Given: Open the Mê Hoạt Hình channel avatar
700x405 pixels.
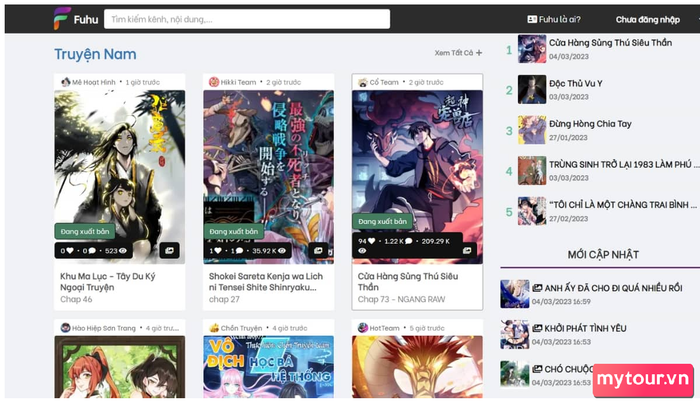Looking at the screenshot, I should pyautogui.click(x=66, y=82).
